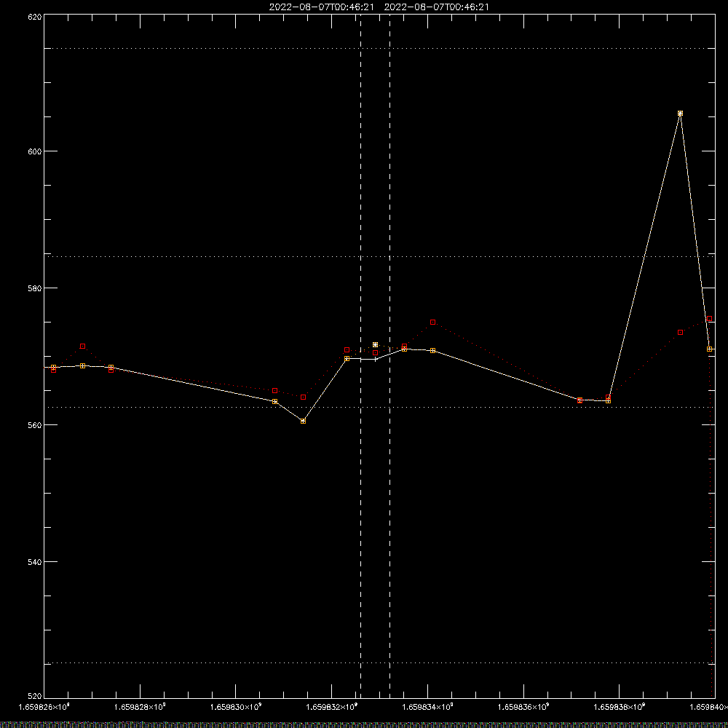Viewport: 728px width, 728px height.
Task: Click the red data point near 575 right of the dashed lines
Action: (432, 322)
